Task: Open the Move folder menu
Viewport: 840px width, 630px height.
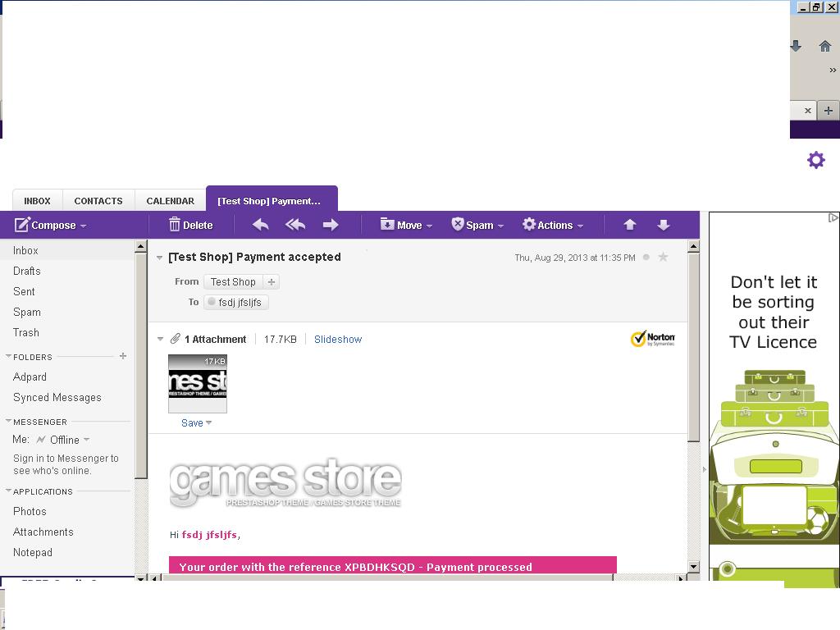Action: click(406, 225)
